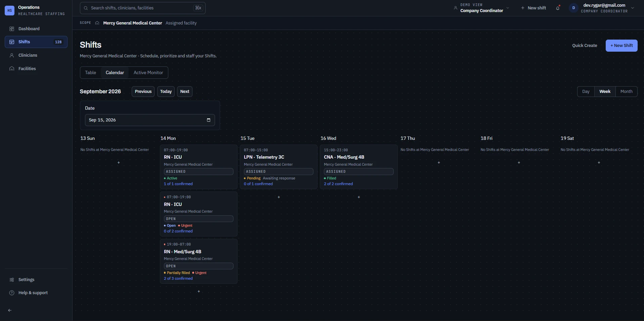The height and width of the screenshot is (321, 644).
Task: Click the scope facility home icon
Action: click(x=97, y=23)
